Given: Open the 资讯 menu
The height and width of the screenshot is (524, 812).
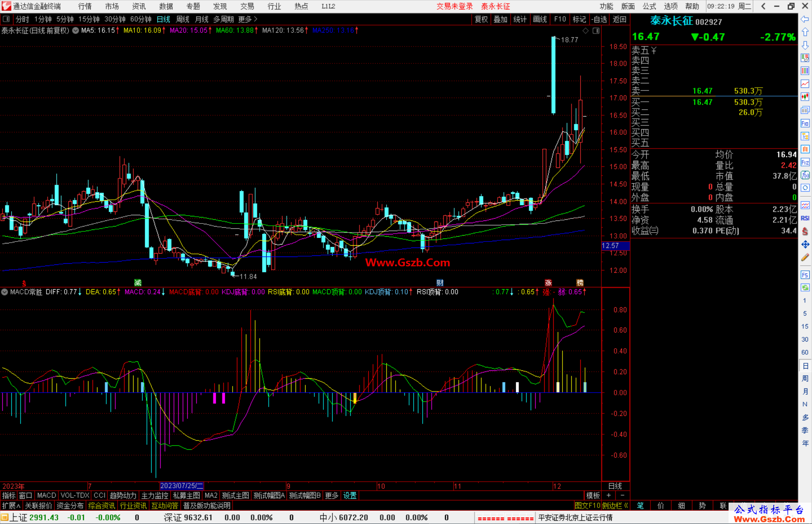Looking at the screenshot, I should coord(139,6).
